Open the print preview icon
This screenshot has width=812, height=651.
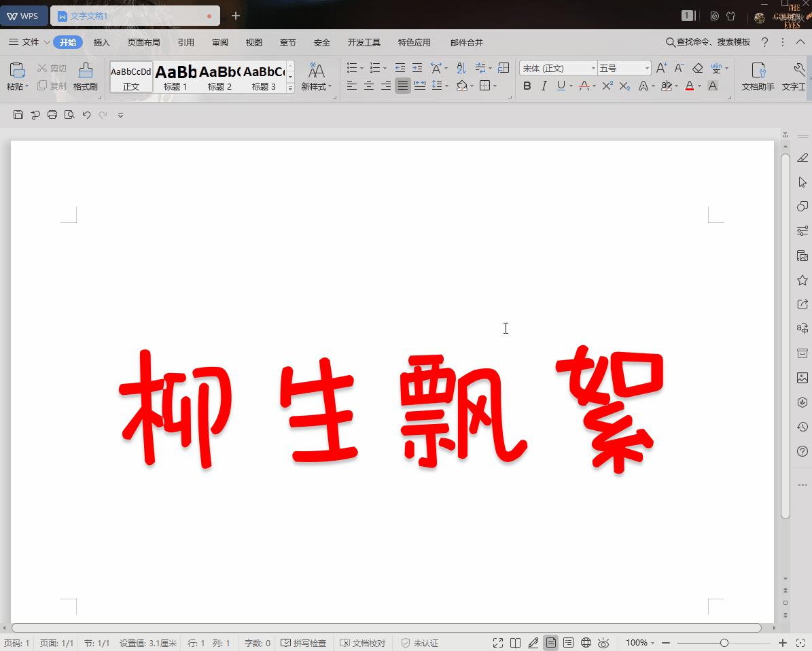69,115
